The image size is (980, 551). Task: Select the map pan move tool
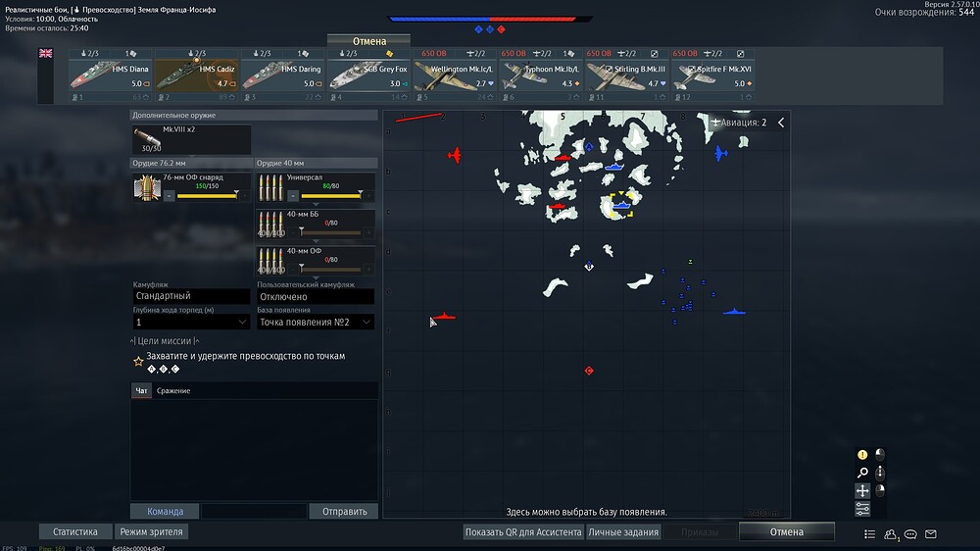(862, 490)
